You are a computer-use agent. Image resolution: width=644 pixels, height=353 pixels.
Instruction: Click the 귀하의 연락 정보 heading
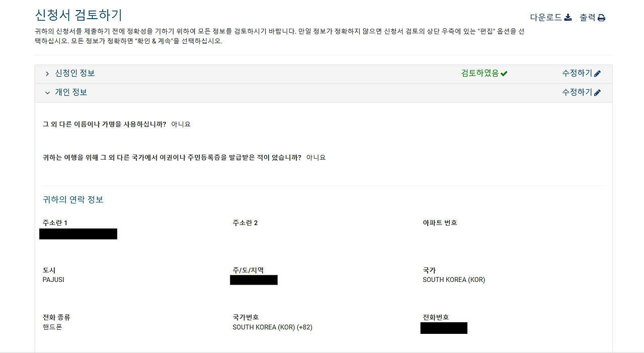click(x=73, y=199)
